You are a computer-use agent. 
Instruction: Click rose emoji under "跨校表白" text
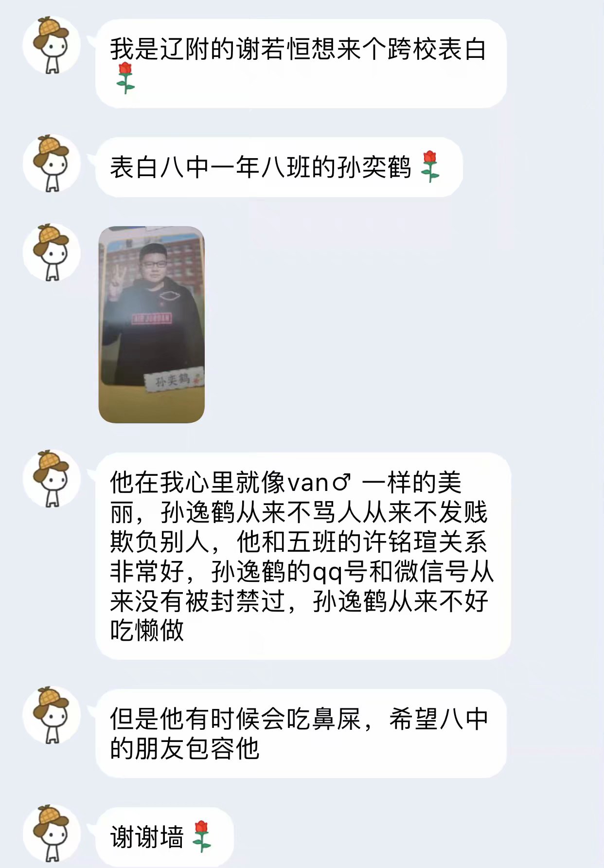tap(125, 78)
